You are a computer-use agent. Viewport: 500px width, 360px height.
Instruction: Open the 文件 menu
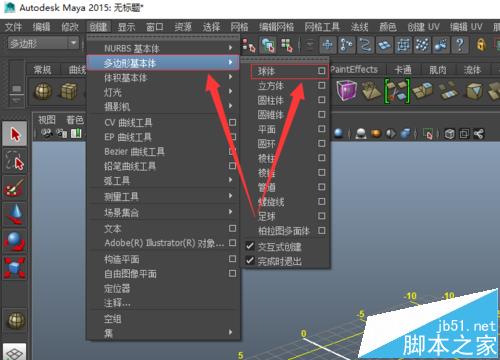coord(13,27)
